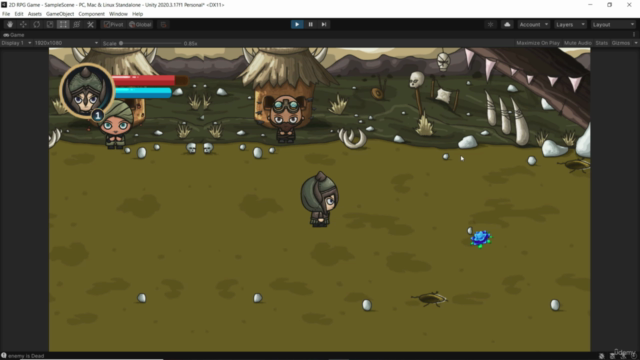The image size is (640, 360).
Task: Click the Scale slider handle
Action: tap(121, 43)
